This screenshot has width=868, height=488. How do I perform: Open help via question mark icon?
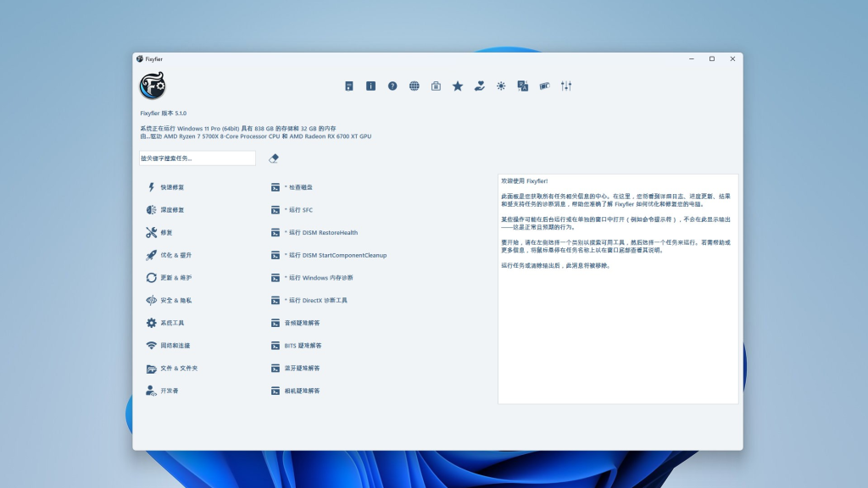[x=392, y=86]
